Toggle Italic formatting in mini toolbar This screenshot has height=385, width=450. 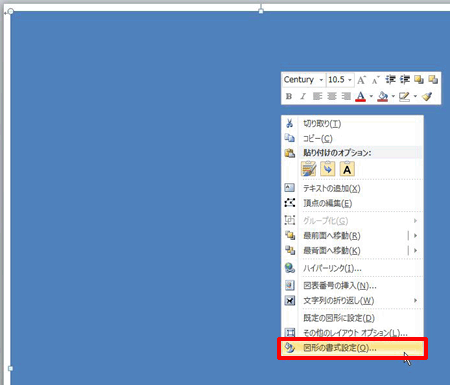point(303,96)
